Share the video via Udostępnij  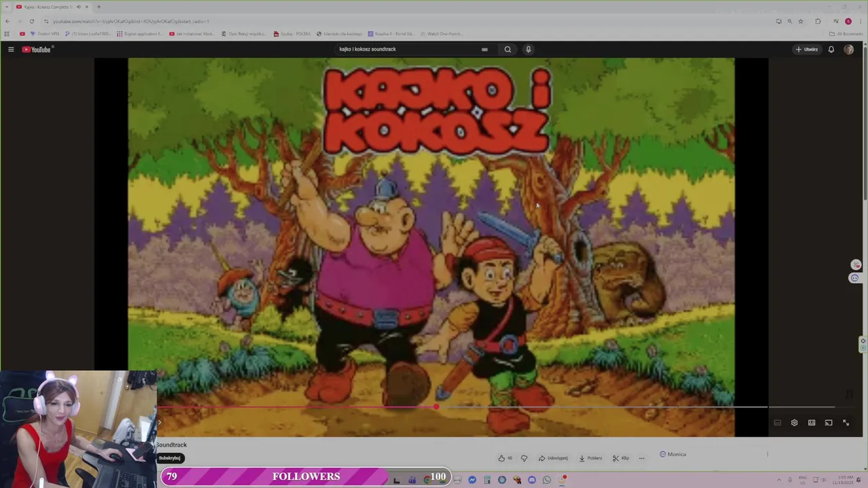[553, 458]
